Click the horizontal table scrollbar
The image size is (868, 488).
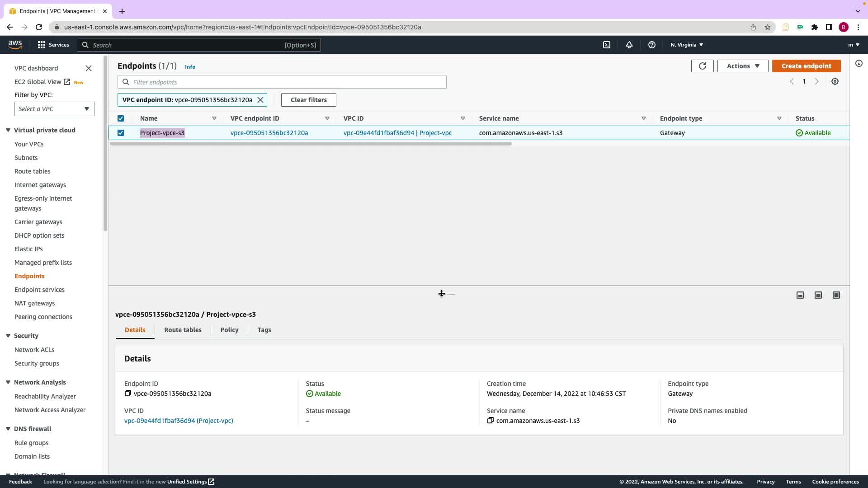coord(310,144)
